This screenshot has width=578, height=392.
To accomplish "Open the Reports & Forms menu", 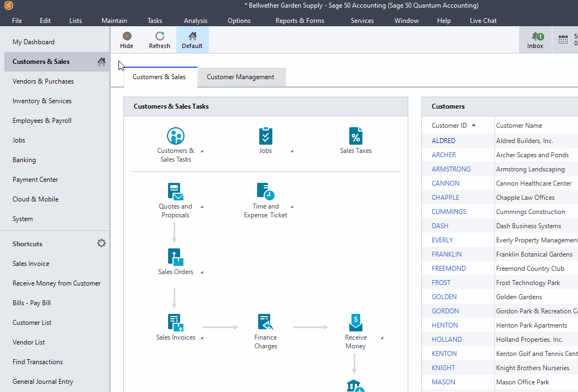I will click(x=300, y=20).
